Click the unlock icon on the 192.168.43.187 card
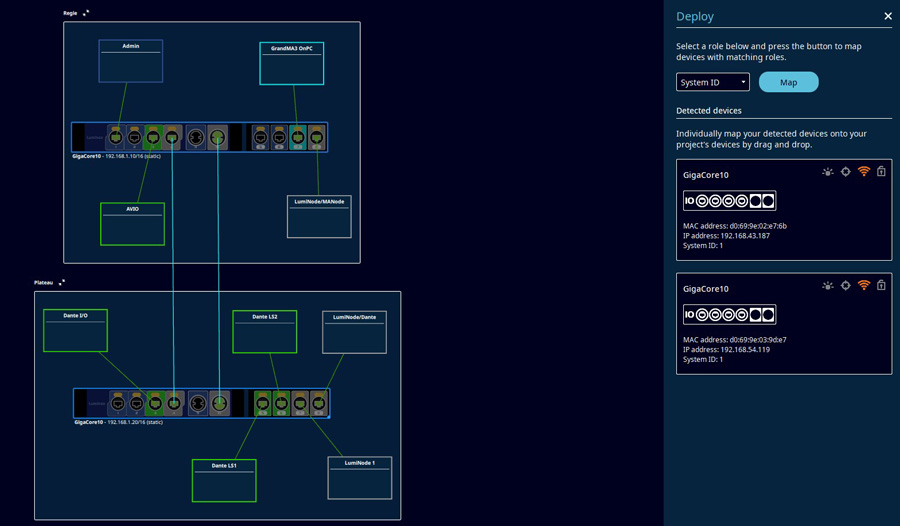900x526 pixels. coord(881,171)
